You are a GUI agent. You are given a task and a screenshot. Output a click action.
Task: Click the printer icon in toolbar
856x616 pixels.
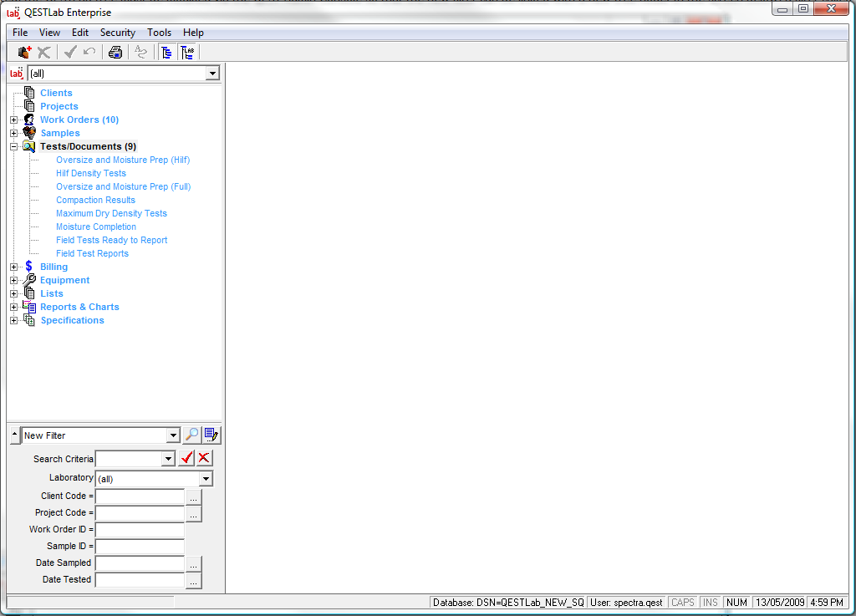tap(115, 52)
